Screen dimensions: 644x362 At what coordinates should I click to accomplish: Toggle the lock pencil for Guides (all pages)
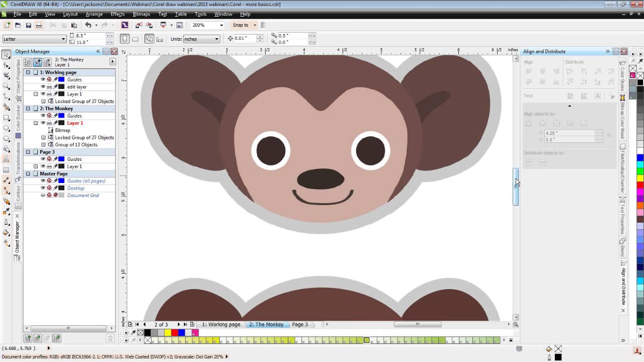pyautogui.click(x=55, y=180)
